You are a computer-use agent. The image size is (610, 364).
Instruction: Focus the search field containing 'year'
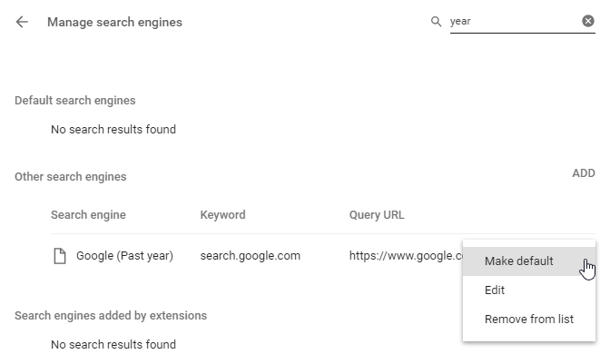point(513,22)
